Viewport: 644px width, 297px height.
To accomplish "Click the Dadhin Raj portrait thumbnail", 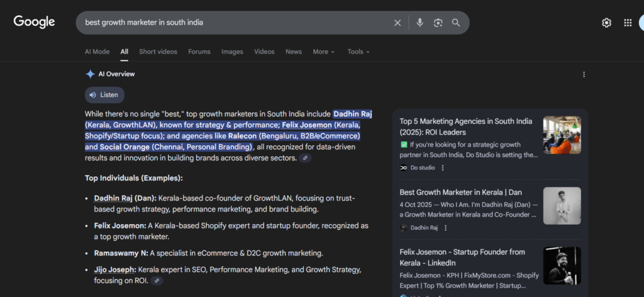I will tap(562, 206).
